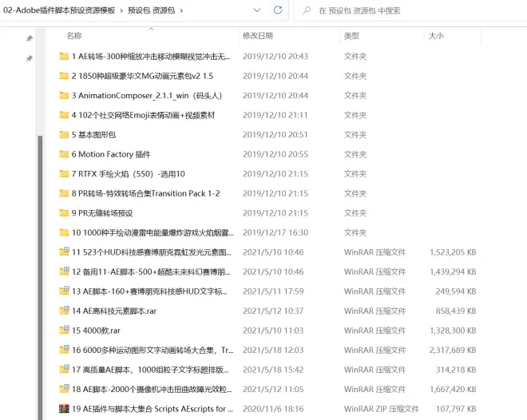This screenshot has width=527, height=420.
Task: Click the '在 预设包 资源包 中搜索' search box
Action: [410, 10]
